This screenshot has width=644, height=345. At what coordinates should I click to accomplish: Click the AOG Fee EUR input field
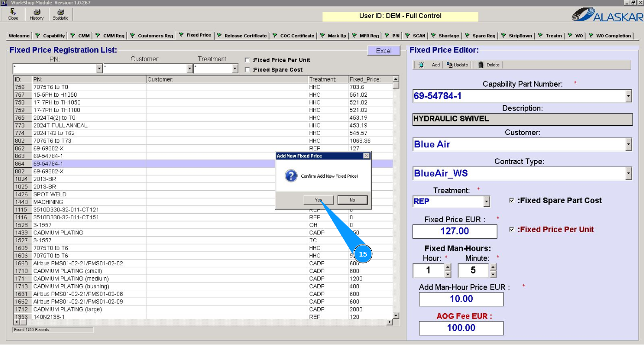pos(461,328)
